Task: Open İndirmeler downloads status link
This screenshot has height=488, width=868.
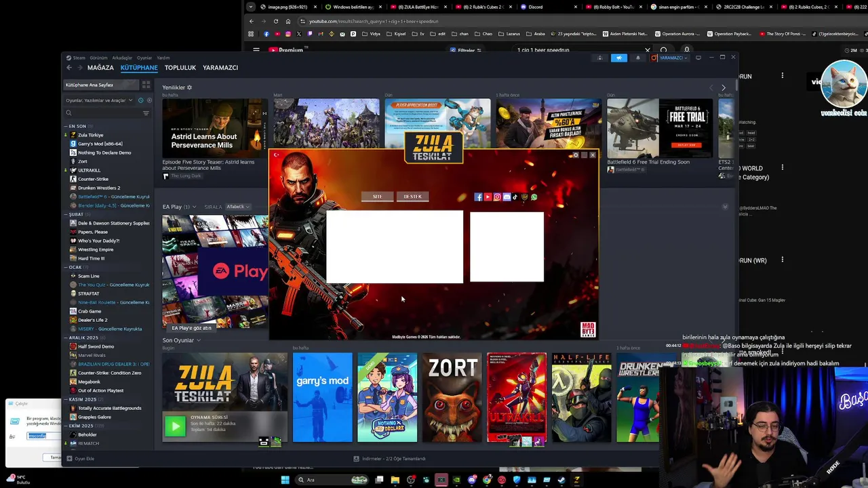Action: tap(390, 459)
